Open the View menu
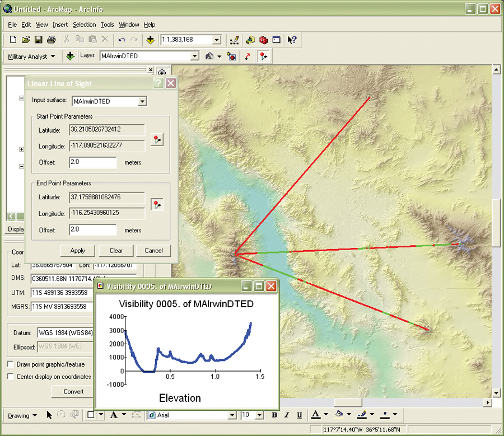Viewport: 504px width, 436px height. [42, 25]
